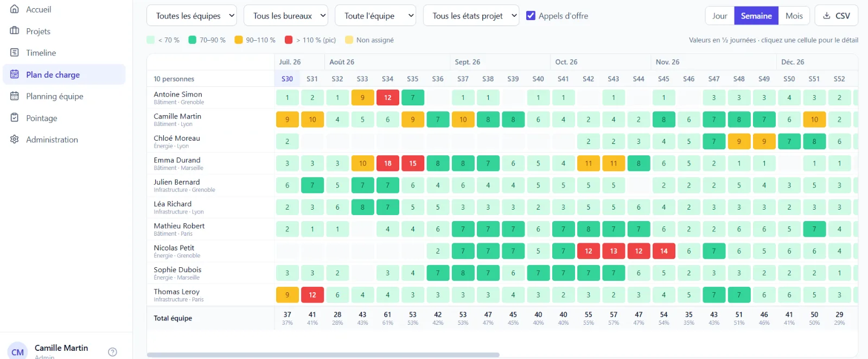Select the Timeline sidebar icon

click(x=15, y=53)
